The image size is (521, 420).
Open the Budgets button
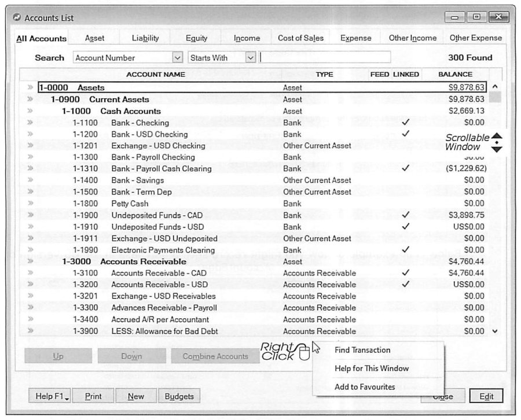[179, 396]
